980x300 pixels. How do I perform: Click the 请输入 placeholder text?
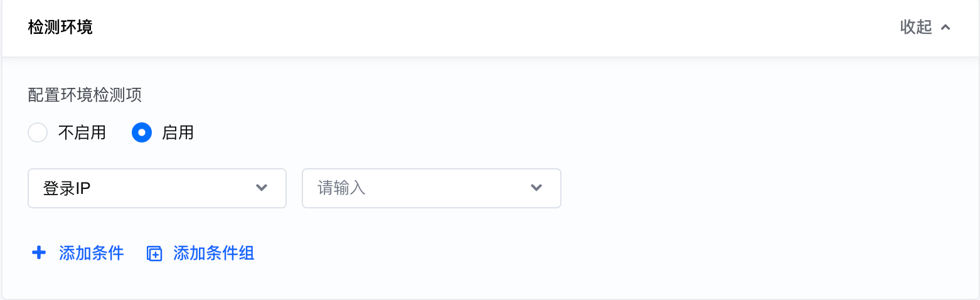(x=342, y=188)
